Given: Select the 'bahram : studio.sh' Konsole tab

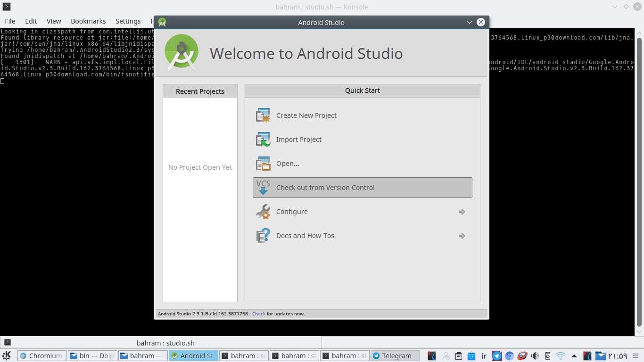Looking at the screenshot, I should (161, 343).
